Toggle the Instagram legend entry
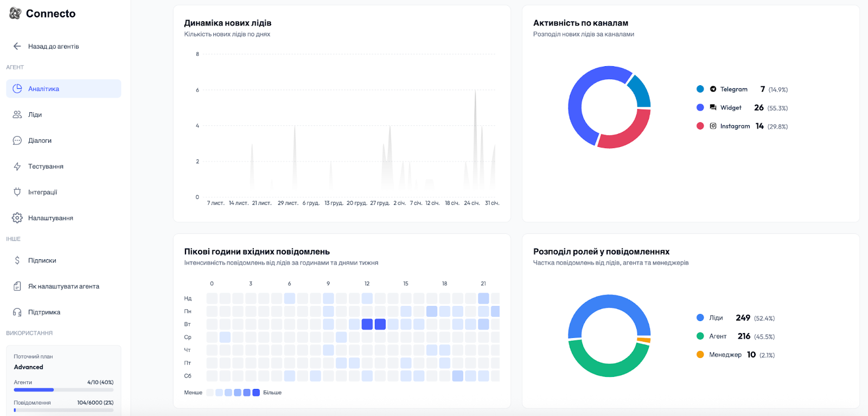Viewport: 868px width, 416px height. (x=735, y=126)
